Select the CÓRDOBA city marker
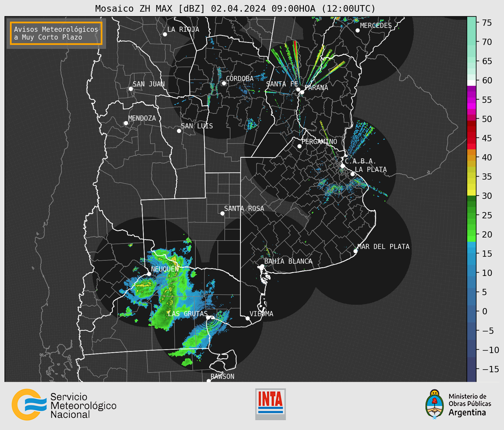Viewport: 504px width, 430px height. click(x=224, y=83)
